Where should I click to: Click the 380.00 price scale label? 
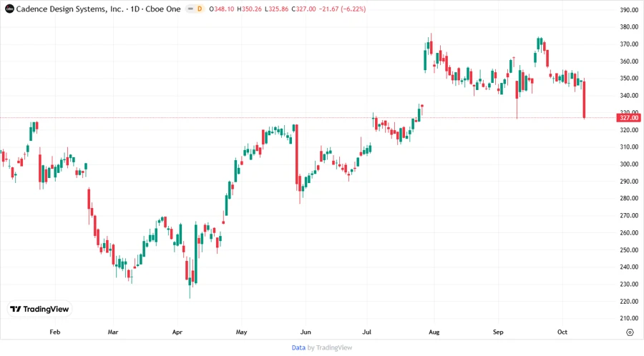coord(629,27)
